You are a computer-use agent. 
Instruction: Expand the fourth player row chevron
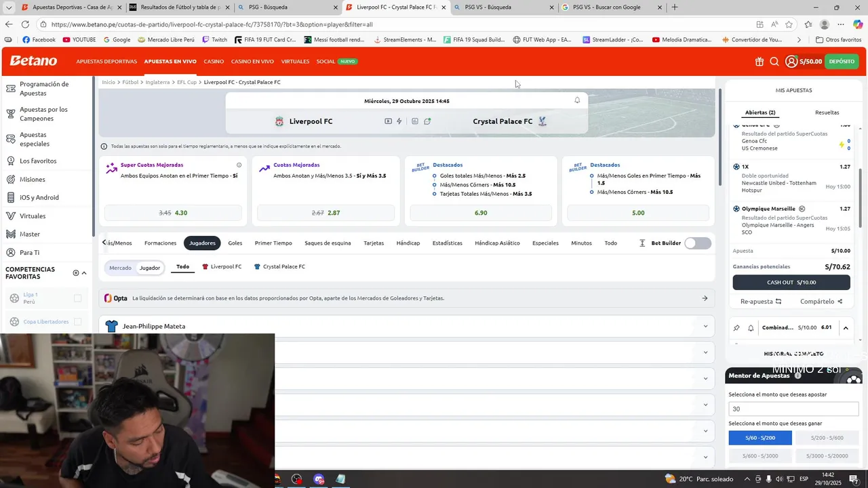[x=705, y=405]
